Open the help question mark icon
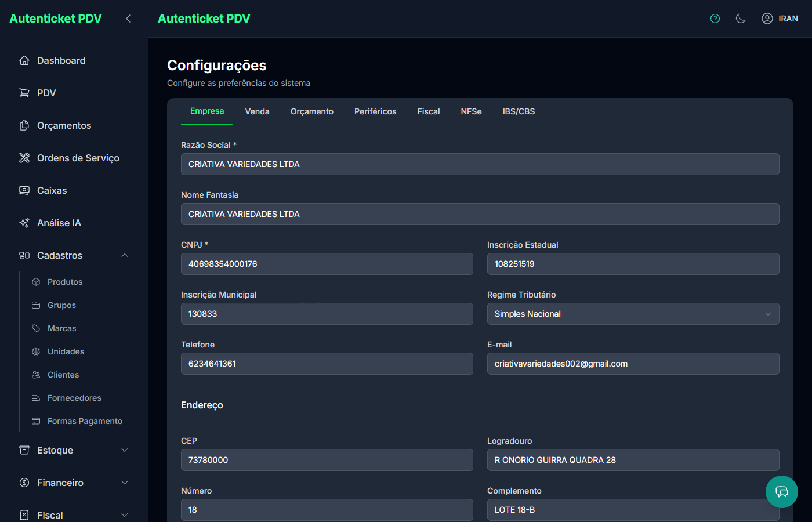This screenshot has height=522, width=812. point(715,18)
